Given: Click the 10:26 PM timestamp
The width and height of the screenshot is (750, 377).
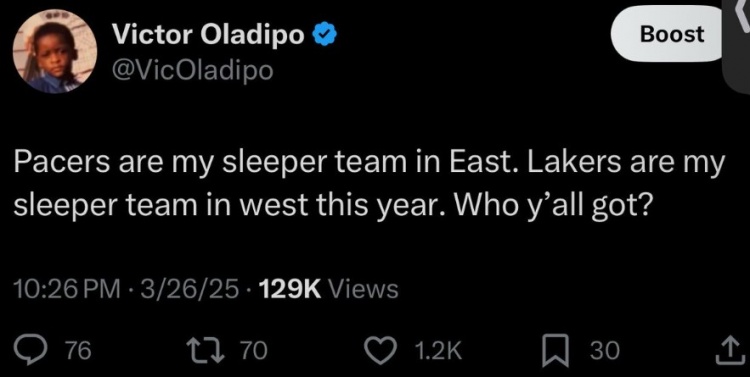Looking at the screenshot, I should click(67, 288).
